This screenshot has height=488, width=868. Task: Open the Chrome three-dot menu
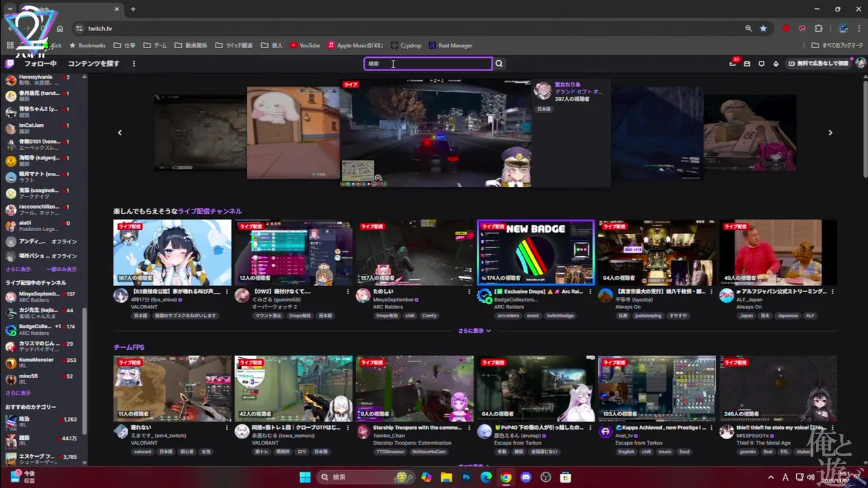tap(861, 28)
